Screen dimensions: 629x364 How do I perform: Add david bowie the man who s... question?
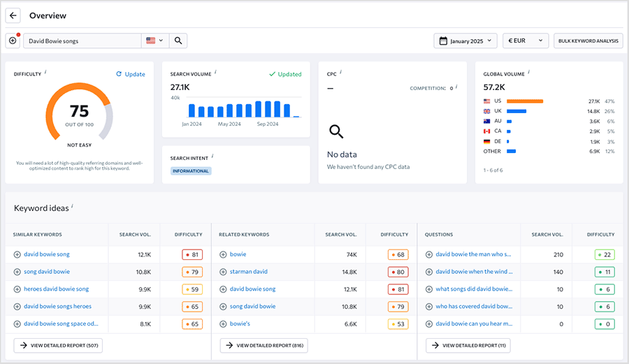pyautogui.click(x=429, y=254)
